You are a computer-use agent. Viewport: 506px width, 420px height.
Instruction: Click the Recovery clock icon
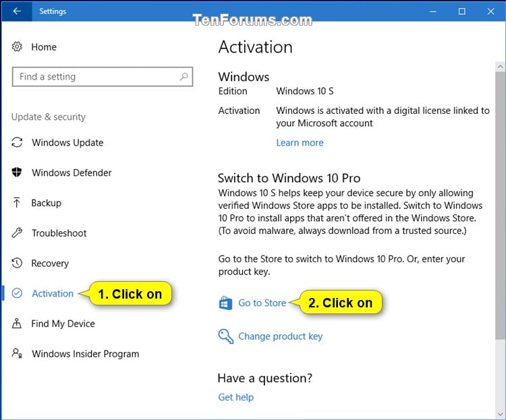17,263
